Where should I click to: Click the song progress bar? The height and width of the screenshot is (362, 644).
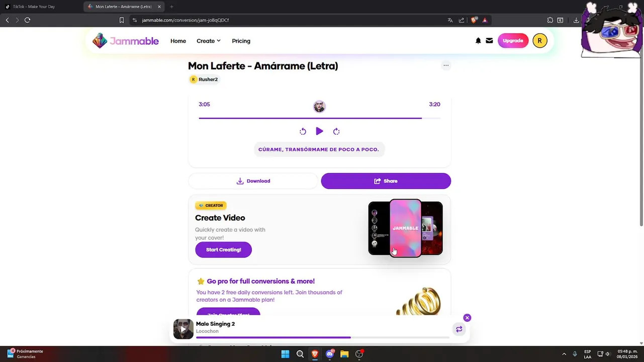(x=319, y=118)
